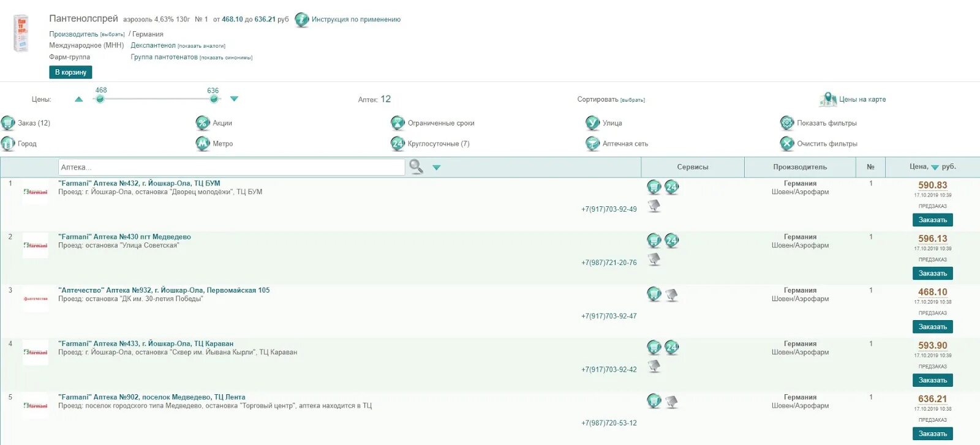The height and width of the screenshot is (445, 980).
Task: Click cart icon for Аптека №902
Action: [x=654, y=402]
